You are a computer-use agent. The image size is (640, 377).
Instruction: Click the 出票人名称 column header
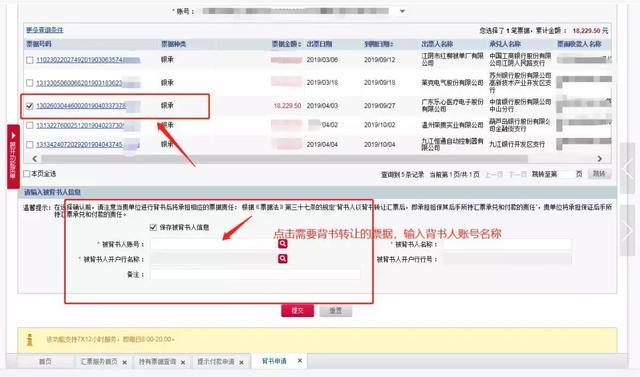(x=437, y=44)
